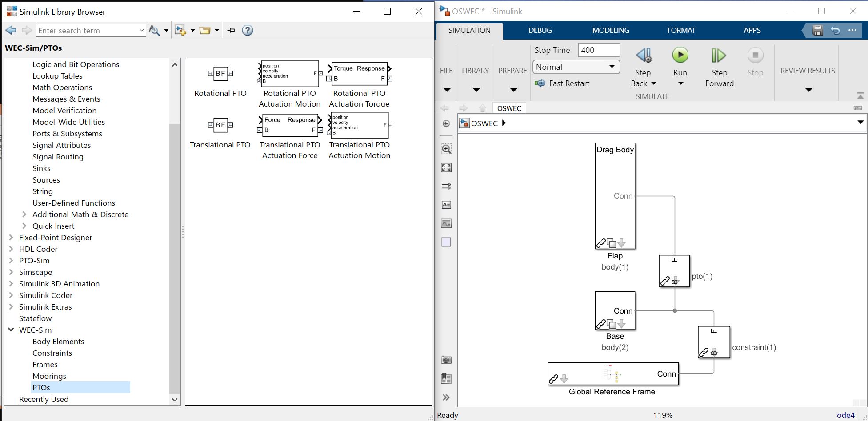The width and height of the screenshot is (868, 421).
Task: Select Rotational PTO Actuation Motion block
Action: (x=290, y=74)
